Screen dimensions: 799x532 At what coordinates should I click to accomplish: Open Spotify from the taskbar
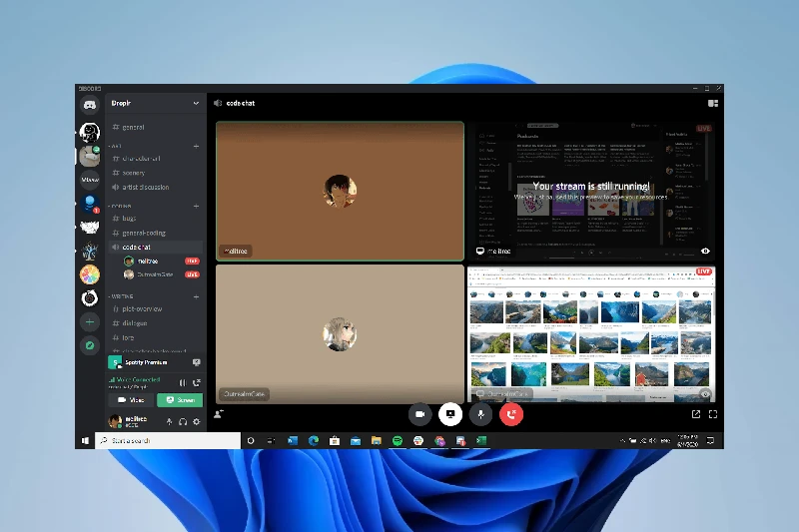pyautogui.click(x=398, y=441)
